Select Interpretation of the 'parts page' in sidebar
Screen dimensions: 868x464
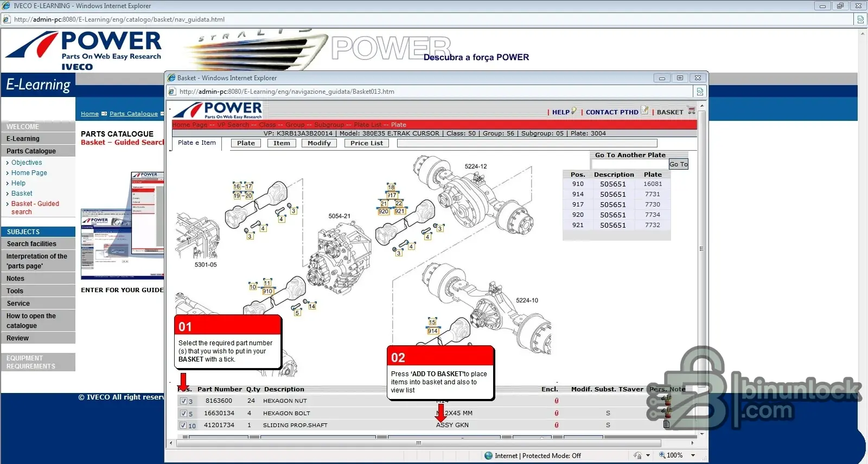[x=38, y=261]
